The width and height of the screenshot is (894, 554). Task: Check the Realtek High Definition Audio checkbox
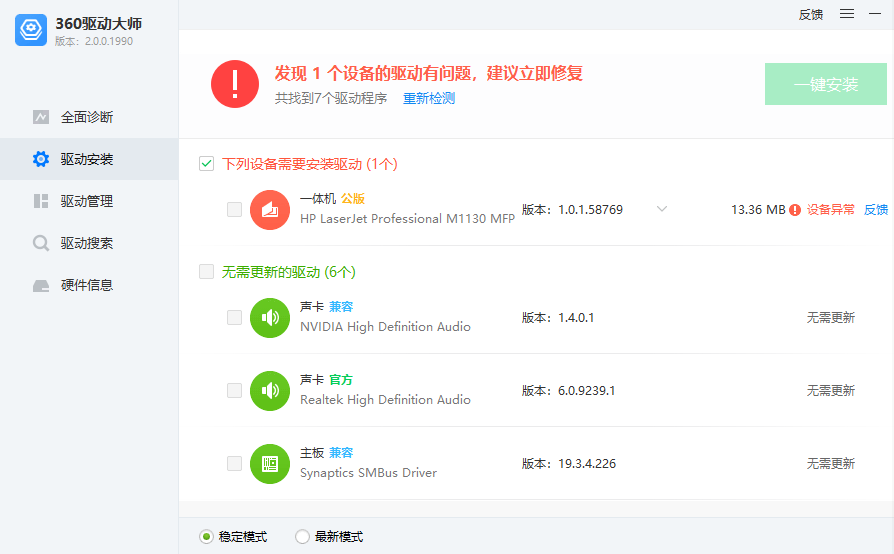tap(234, 390)
